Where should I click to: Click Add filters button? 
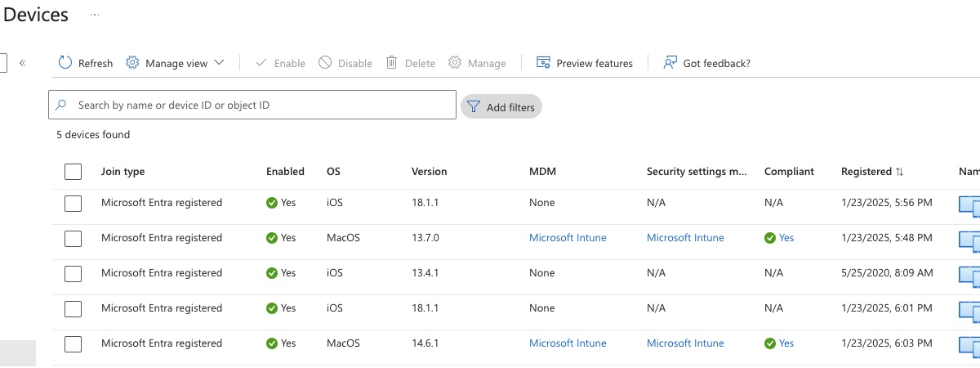pyautogui.click(x=501, y=107)
